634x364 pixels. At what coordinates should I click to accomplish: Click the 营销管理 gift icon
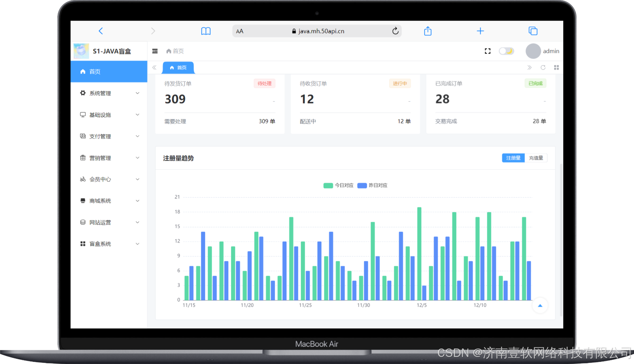coord(83,158)
